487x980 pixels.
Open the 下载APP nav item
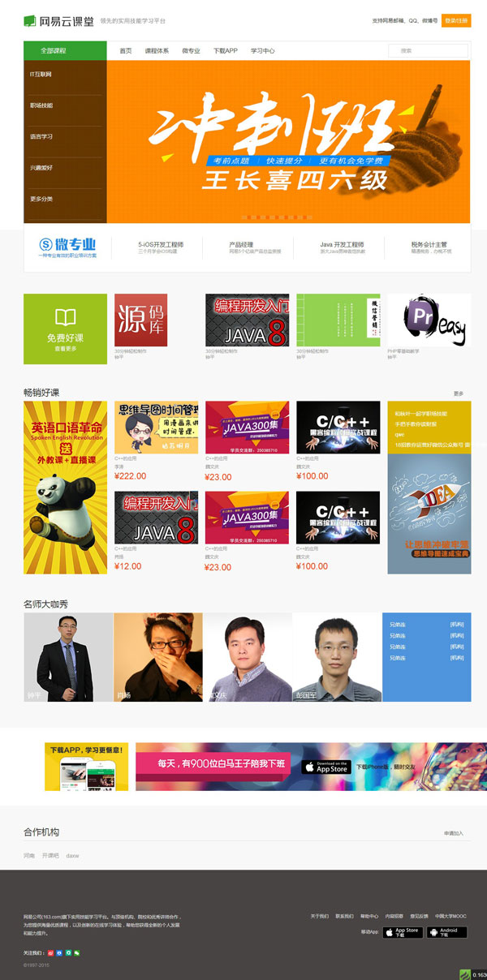[x=226, y=50]
